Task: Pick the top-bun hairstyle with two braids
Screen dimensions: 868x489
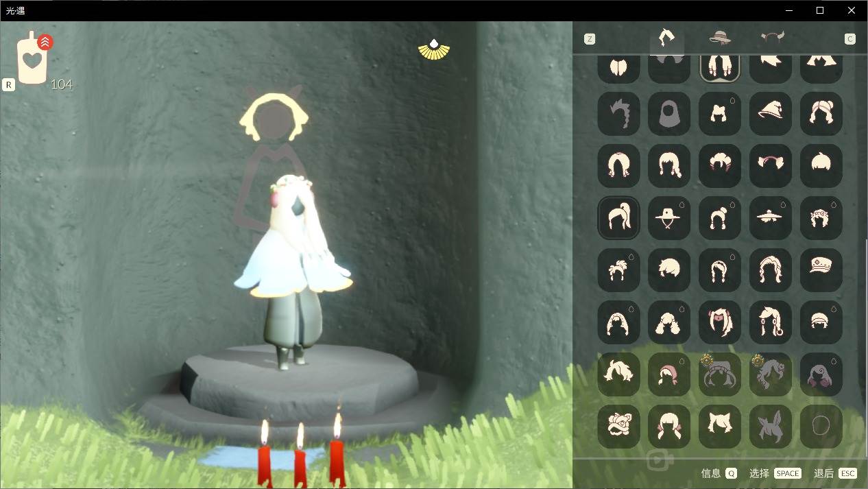Action: click(720, 218)
